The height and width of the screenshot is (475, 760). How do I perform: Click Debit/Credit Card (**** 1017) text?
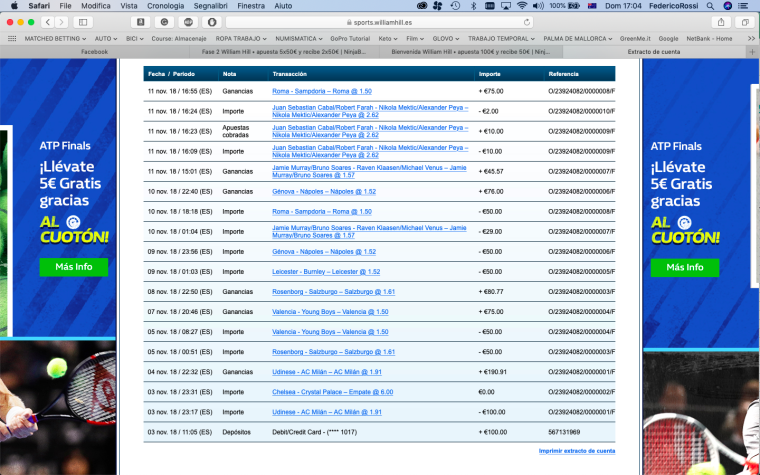316,432
